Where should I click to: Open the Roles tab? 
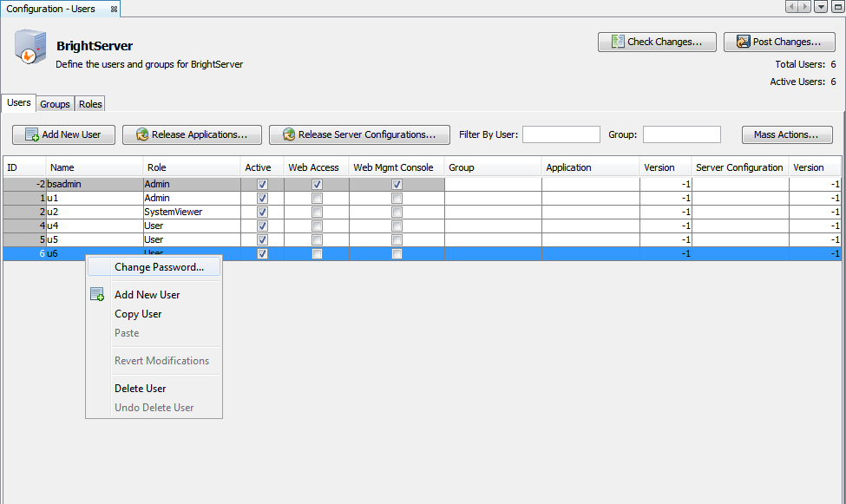[90, 104]
